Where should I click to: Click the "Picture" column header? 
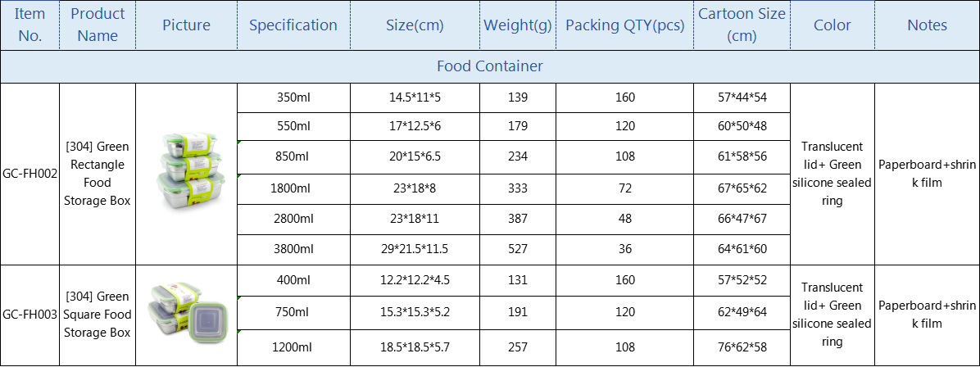186,25
